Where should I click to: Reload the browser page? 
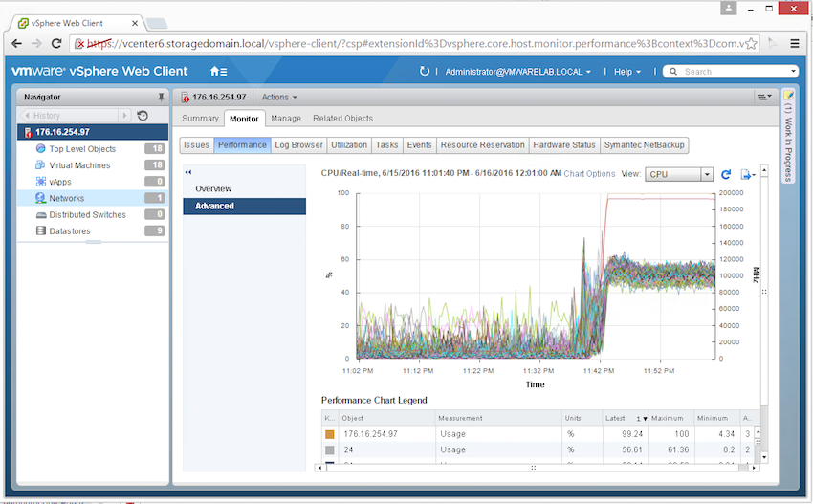pyautogui.click(x=56, y=44)
